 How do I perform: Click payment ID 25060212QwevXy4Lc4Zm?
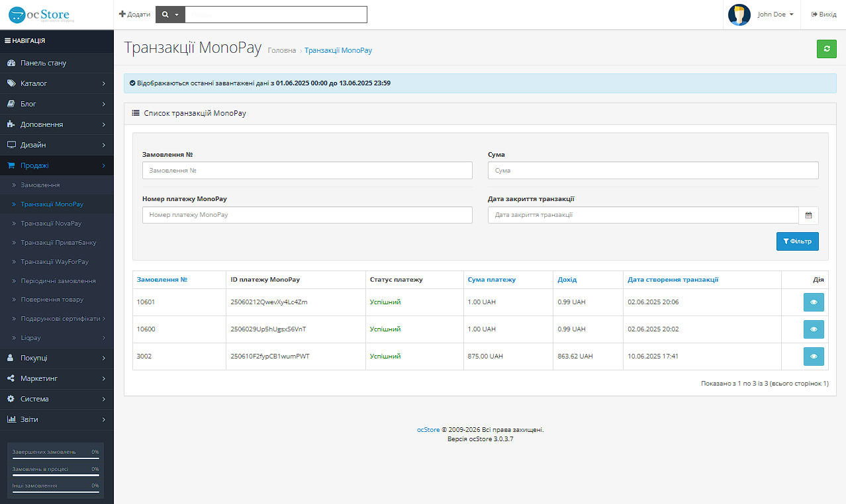[x=269, y=302]
